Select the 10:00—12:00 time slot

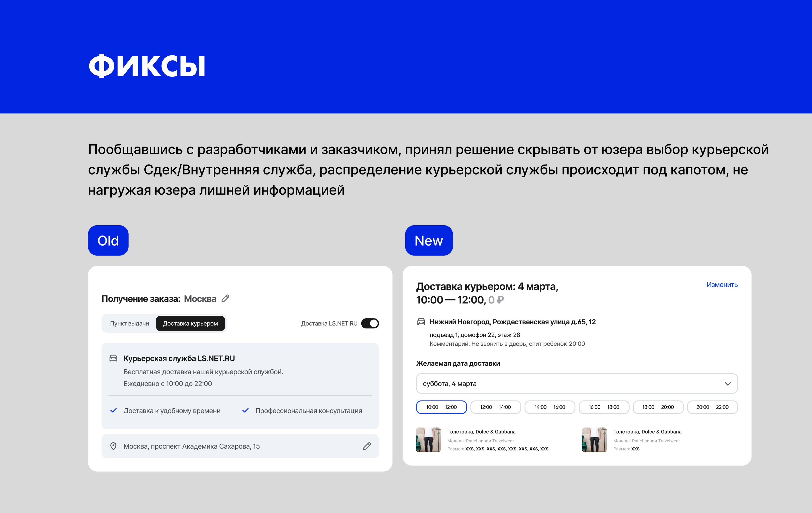[x=441, y=407]
